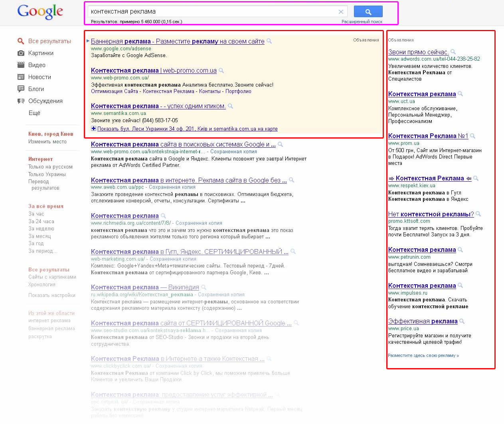
Task: Filter results За неделю
Action: coord(41,229)
